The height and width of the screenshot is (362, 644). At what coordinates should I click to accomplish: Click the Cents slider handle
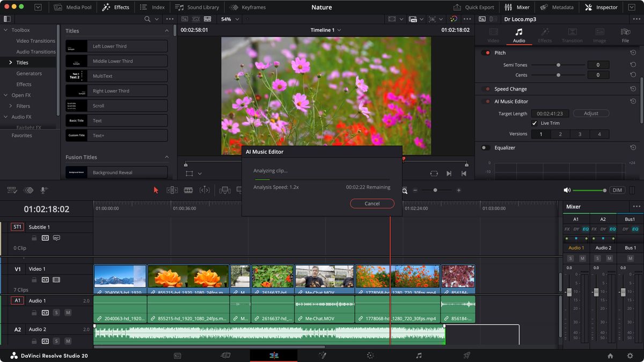558,75
